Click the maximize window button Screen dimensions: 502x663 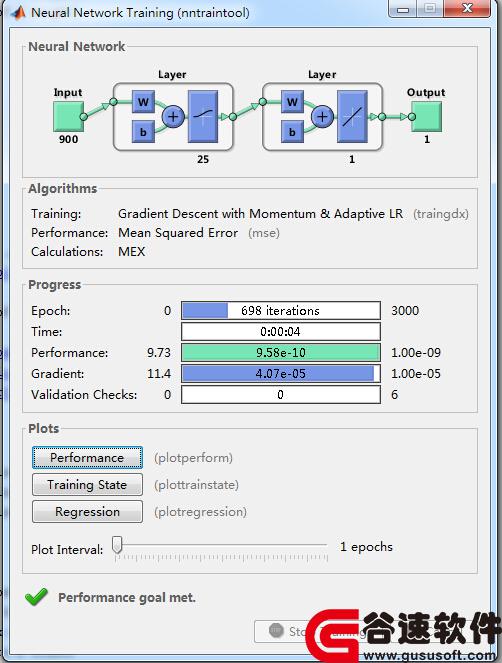coord(430,9)
